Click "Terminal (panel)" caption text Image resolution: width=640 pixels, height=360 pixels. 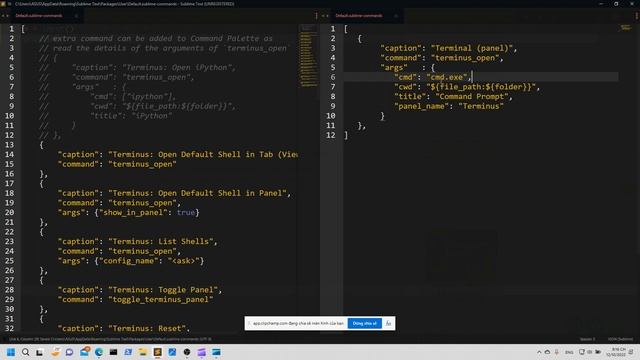click(471, 48)
